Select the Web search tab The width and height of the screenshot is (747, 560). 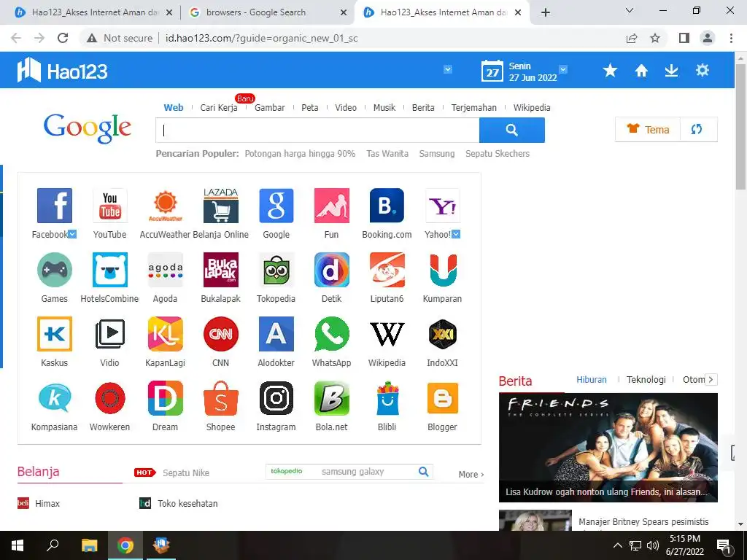click(174, 108)
